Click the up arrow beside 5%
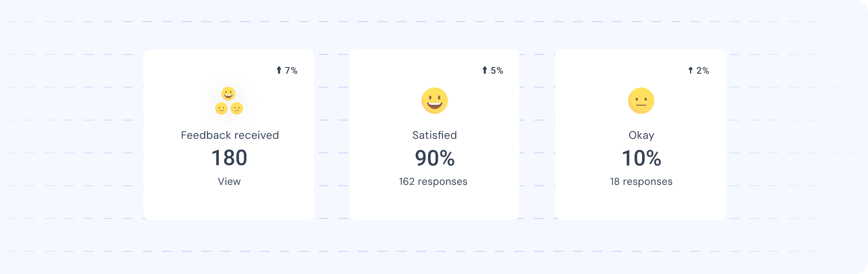This screenshot has height=274, width=868. [x=485, y=70]
